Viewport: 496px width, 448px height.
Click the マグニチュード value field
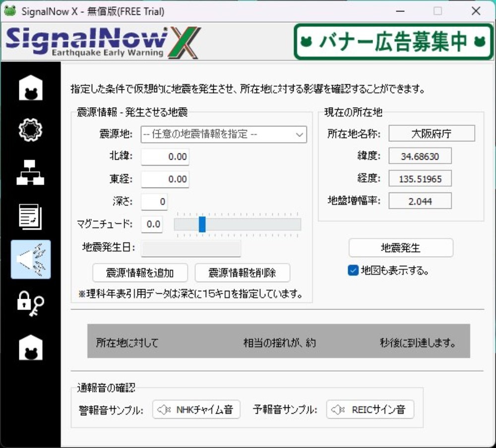click(152, 224)
